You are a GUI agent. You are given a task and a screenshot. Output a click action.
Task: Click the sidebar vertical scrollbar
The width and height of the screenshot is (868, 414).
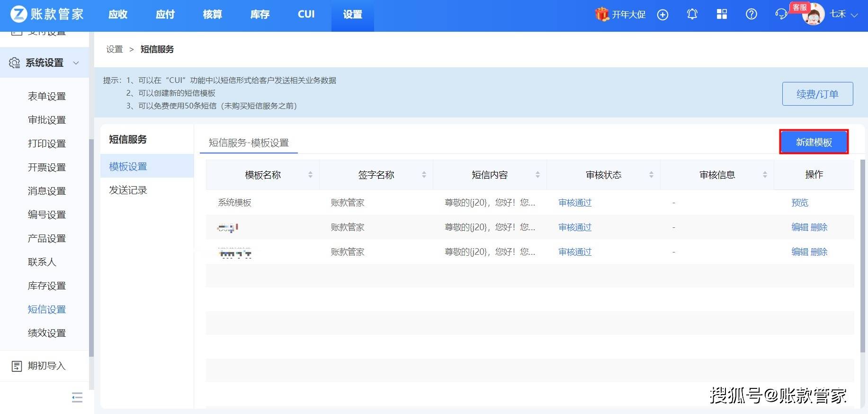point(91,248)
